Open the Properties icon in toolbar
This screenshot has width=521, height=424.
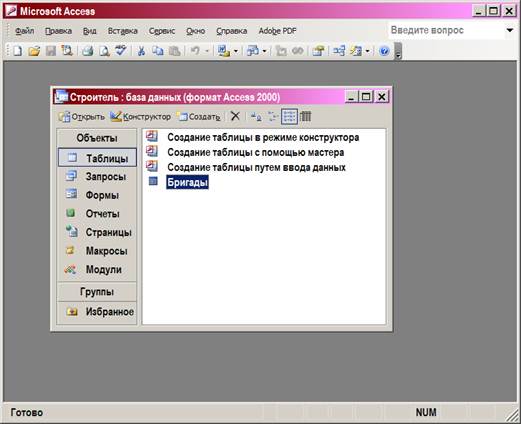click(318, 51)
